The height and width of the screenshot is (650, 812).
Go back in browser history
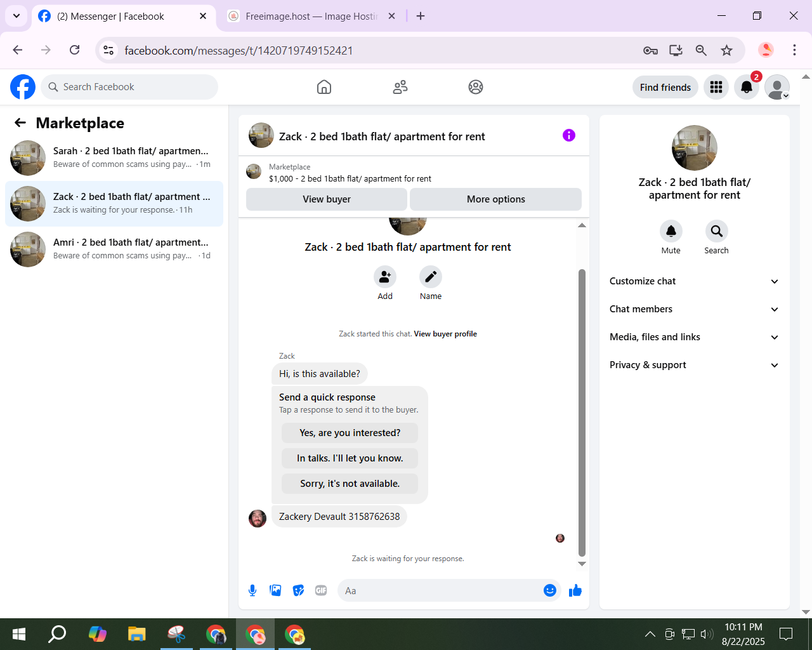pos(18,50)
